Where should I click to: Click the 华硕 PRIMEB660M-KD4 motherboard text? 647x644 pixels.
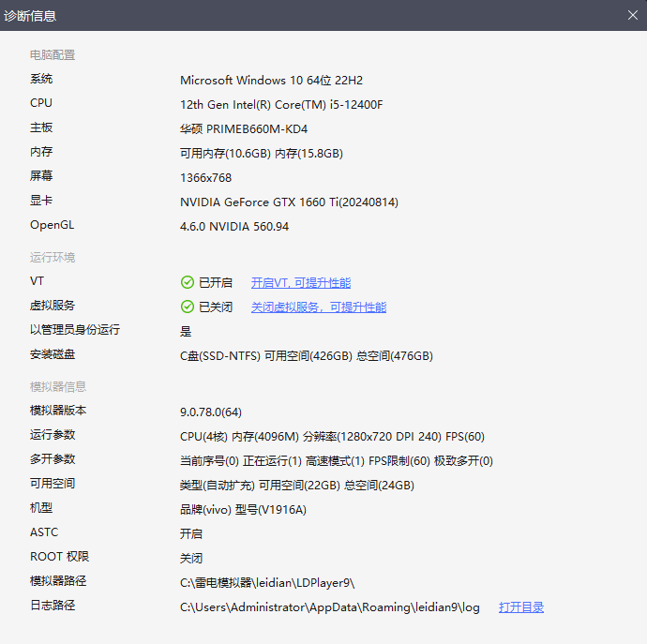pyautogui.click(x=244, y=128)
